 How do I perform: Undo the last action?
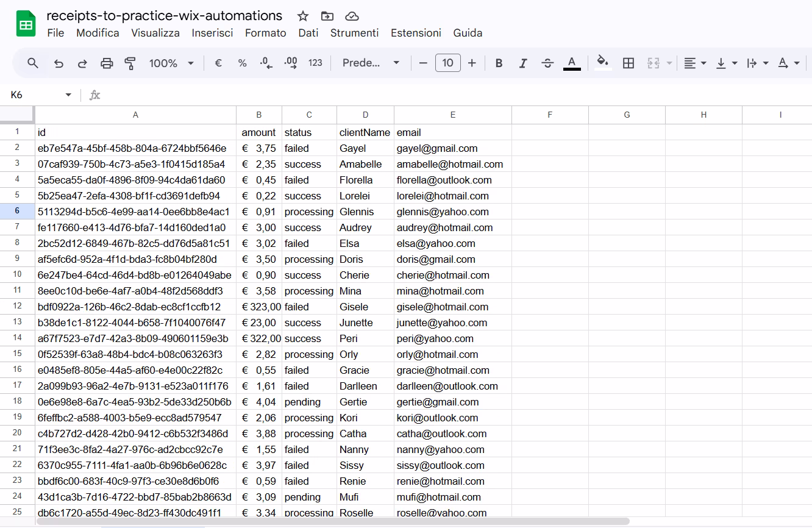[59, 63]
